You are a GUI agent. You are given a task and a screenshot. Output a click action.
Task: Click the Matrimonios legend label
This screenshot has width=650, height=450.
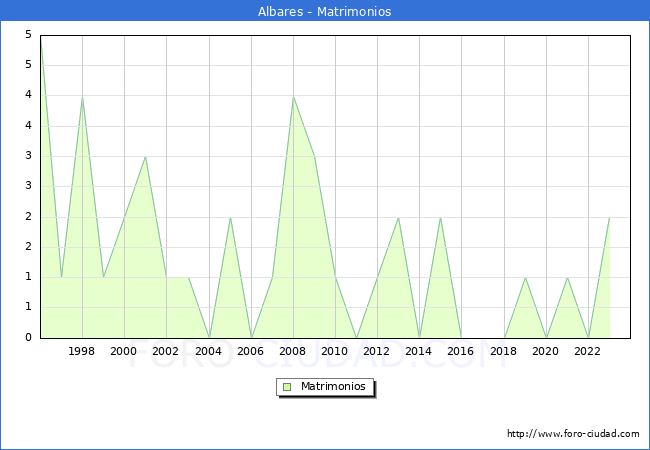[x=333, y=386]
